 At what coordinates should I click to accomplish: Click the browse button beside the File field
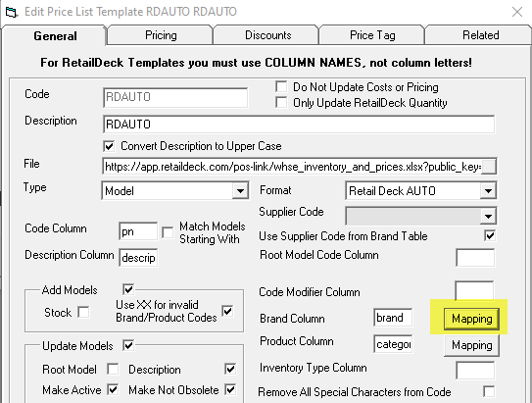[489, 167]
